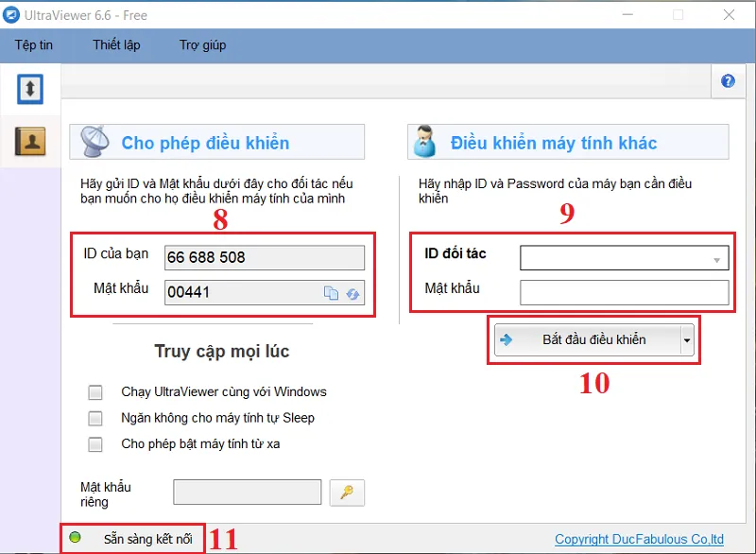756x554 pixels.
Task: Click the satellite icon in Cho phép điều khiển
Action: (x=101, y=140)
